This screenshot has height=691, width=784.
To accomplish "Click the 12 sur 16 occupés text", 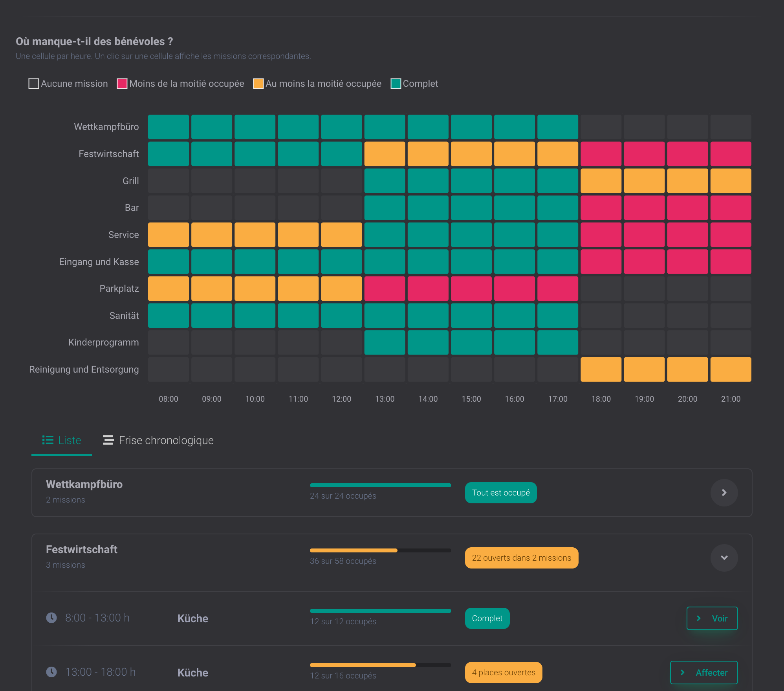I will tap(343, 676).
